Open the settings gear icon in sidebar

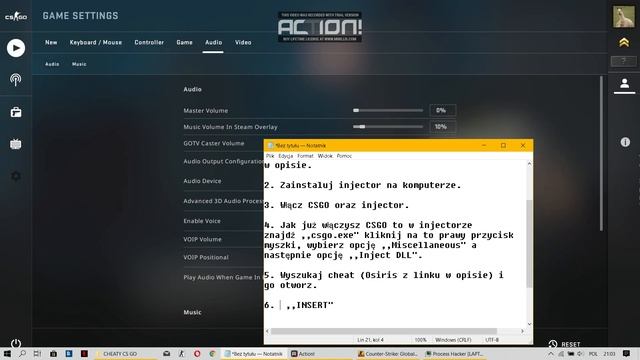click(x=16, y=176)
